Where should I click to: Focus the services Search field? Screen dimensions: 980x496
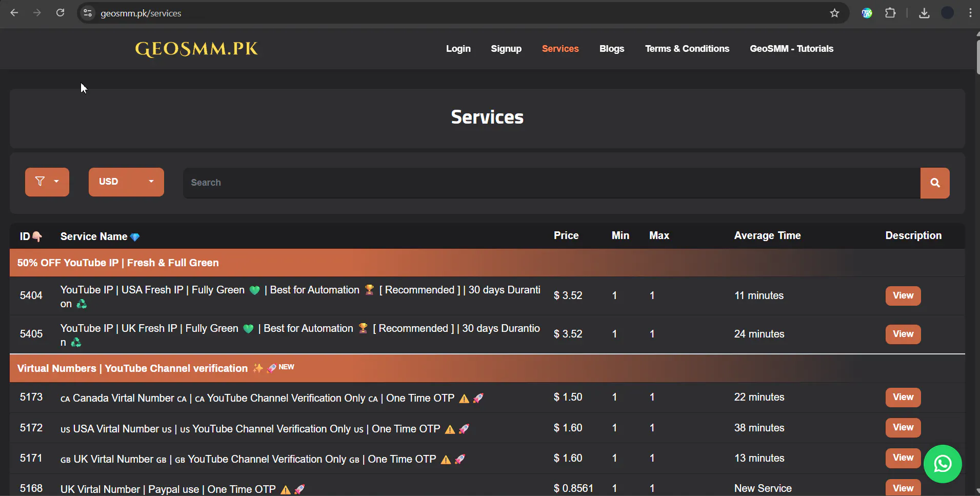pyautogui.click(x=552, y=183)
